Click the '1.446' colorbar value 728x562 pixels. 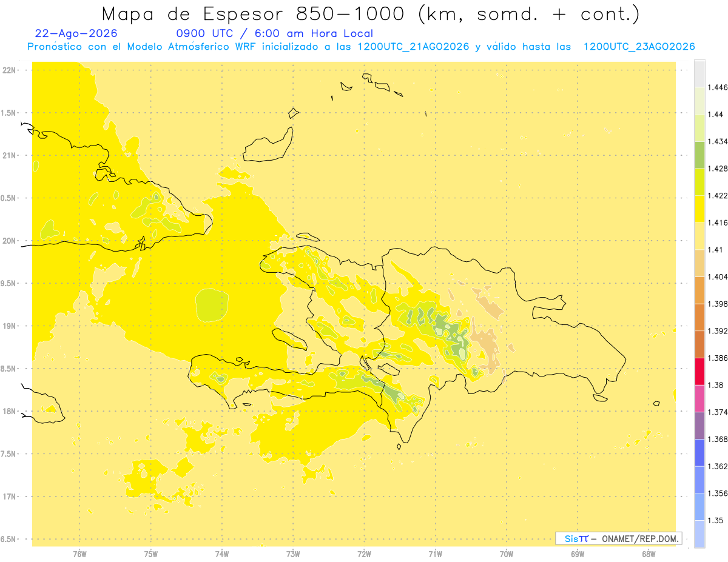coord(718,87)
